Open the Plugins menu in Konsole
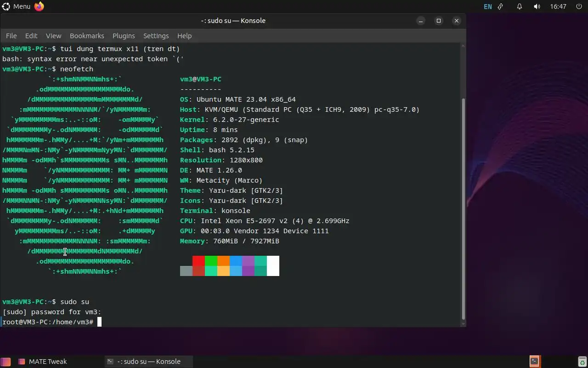The width and height of the screenshot is (588, 368). coord(124,35)
